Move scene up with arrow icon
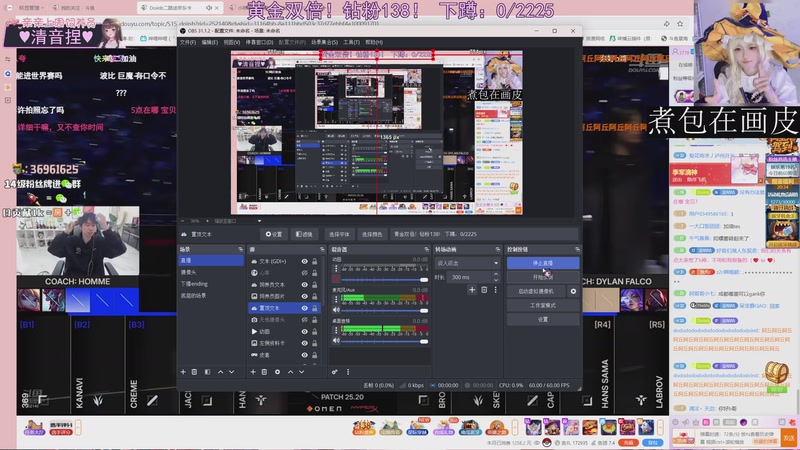800x450 pixels. pyautogui.click(x=220, y=372)
